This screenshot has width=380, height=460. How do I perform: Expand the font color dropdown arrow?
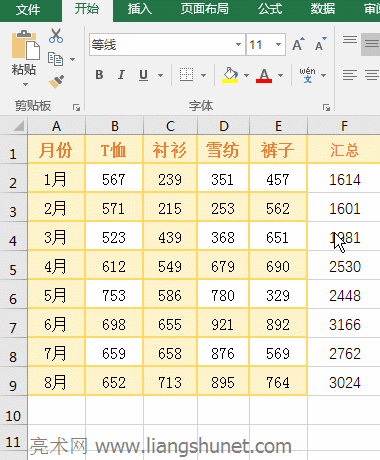280,75
